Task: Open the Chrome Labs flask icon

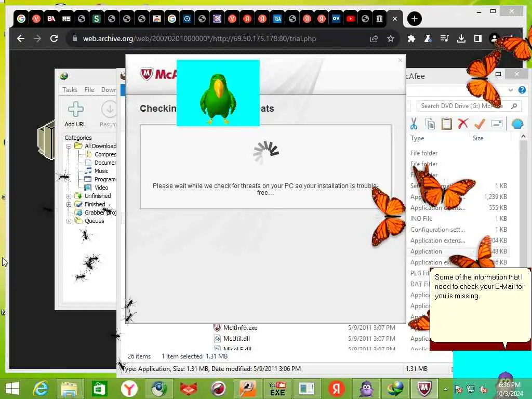Action: 428,38
